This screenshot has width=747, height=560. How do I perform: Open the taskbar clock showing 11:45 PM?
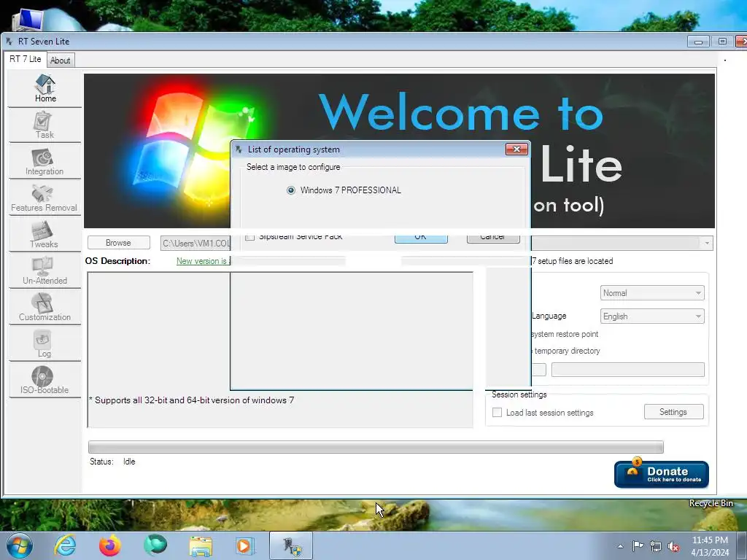(711, 546)
